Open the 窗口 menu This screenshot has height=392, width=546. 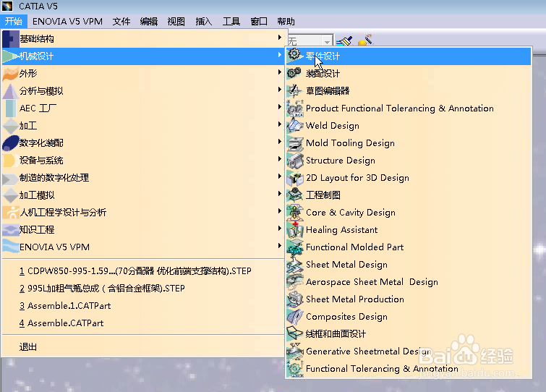tap(259, 22)
